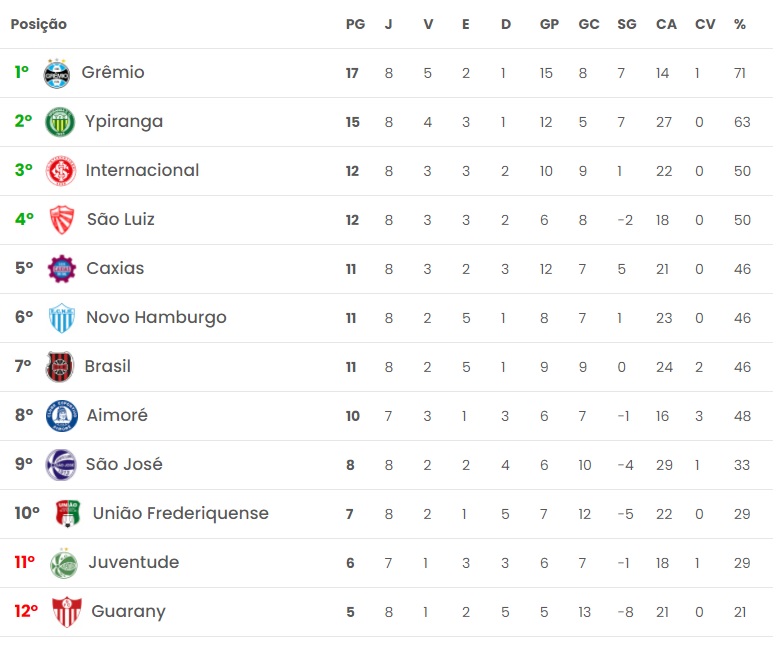
Task: Select the Novo Hamburgo crest icon
Action: [x=62, y=318]
